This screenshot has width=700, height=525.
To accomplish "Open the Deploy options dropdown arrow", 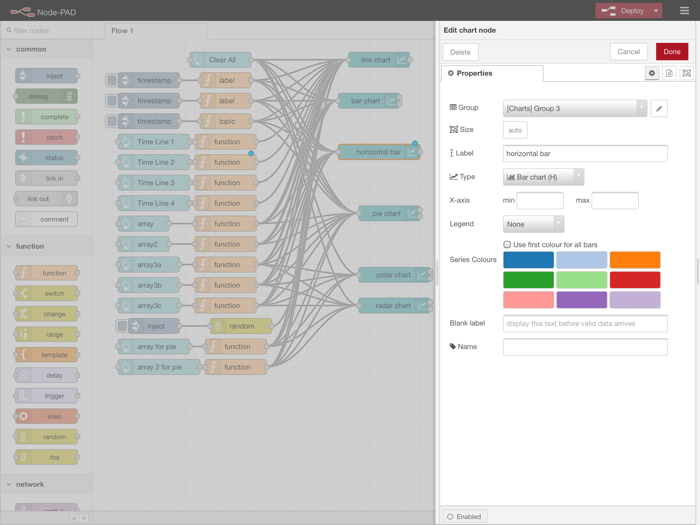I will click(x=656, y=11).
